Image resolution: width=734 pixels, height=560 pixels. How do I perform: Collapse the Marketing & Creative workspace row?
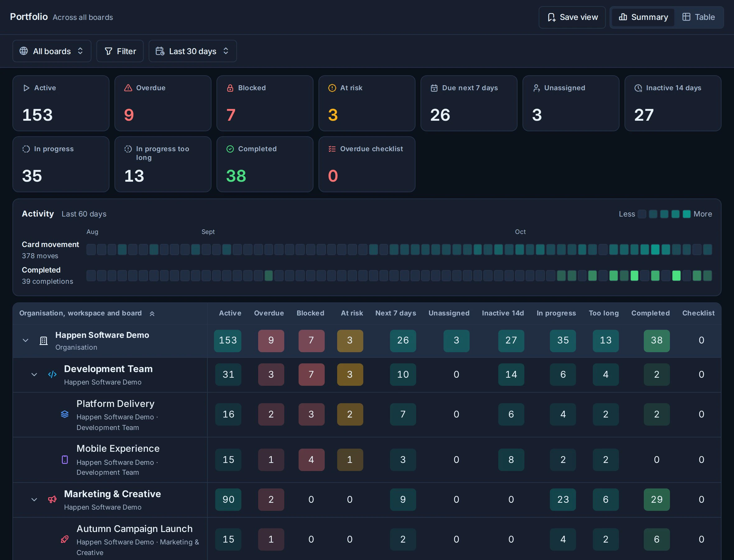34,500
